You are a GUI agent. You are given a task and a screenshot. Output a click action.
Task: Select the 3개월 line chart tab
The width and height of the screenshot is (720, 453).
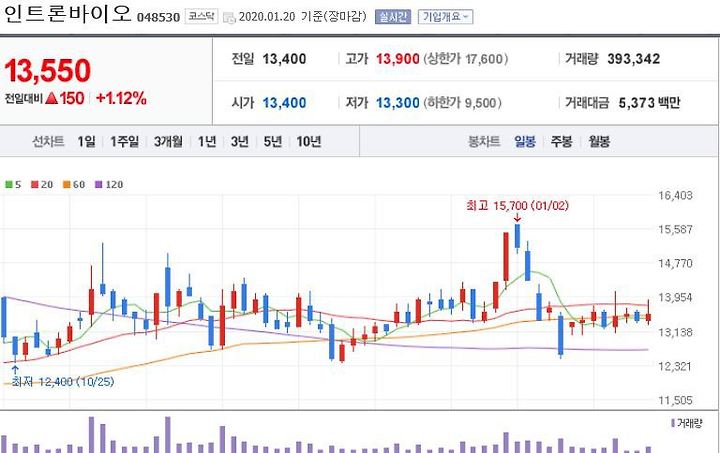[x=168, y=141]
